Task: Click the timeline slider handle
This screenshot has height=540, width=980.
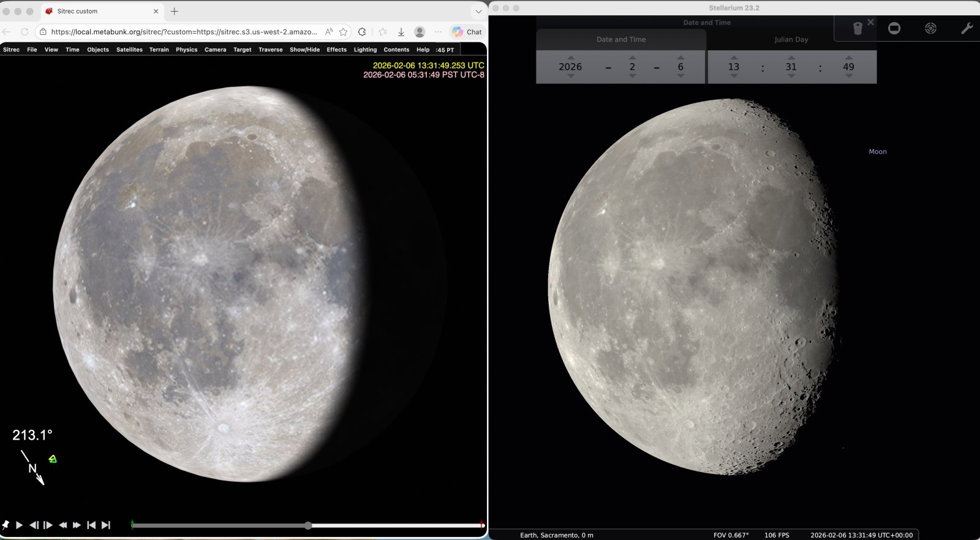Action: pyautogui.click(x=308, y=525)
